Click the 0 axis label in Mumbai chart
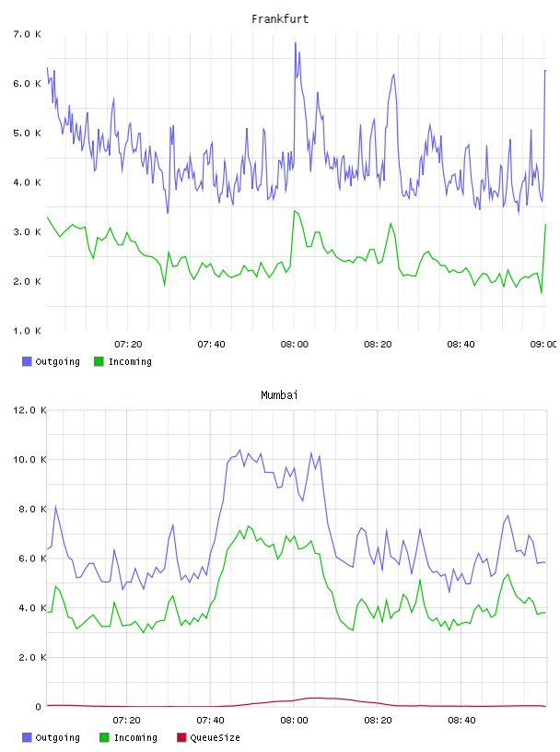560x752 pixels. [x=39, y=707]
